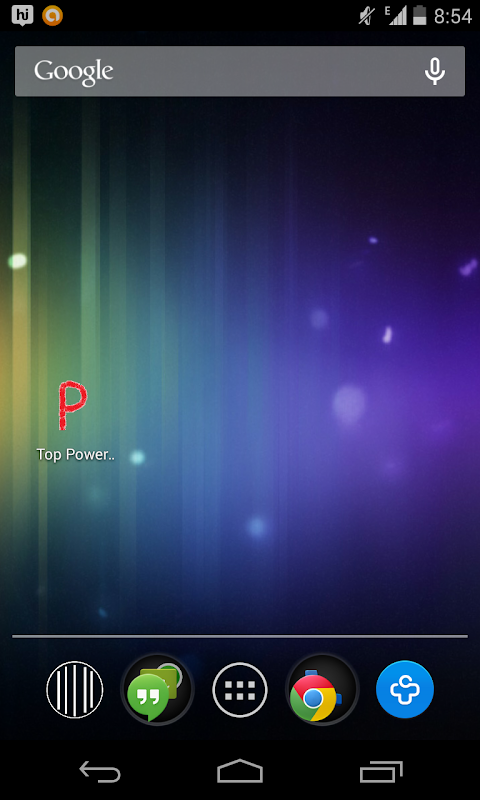Tap the Google logo text
This screenshot has width=480, height=800.
pos(73,72)
